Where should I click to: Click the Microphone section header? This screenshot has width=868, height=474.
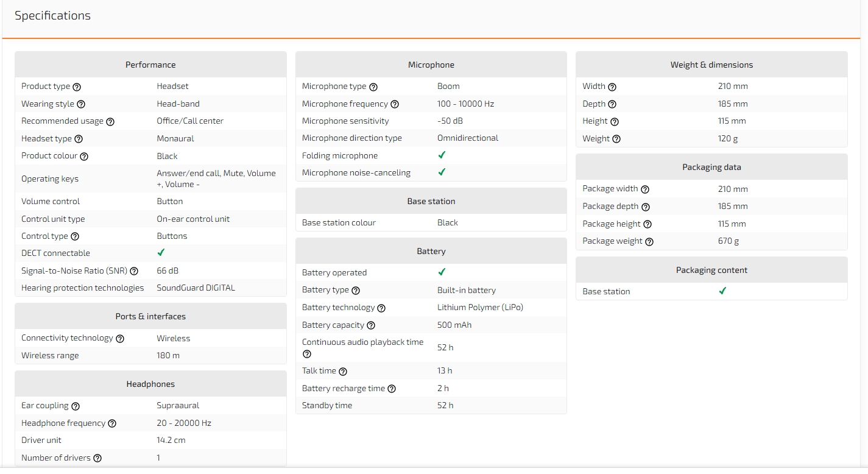[x=431, y=65]
